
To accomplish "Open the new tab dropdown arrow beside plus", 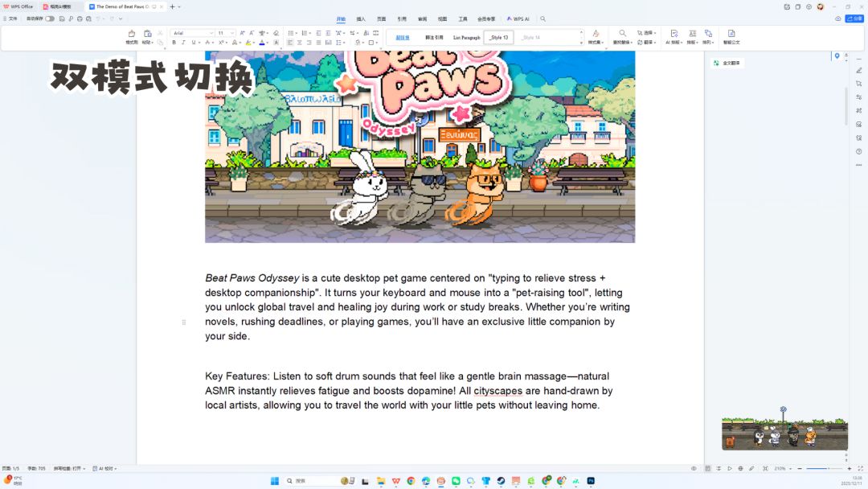I will (x=179, y=6).
